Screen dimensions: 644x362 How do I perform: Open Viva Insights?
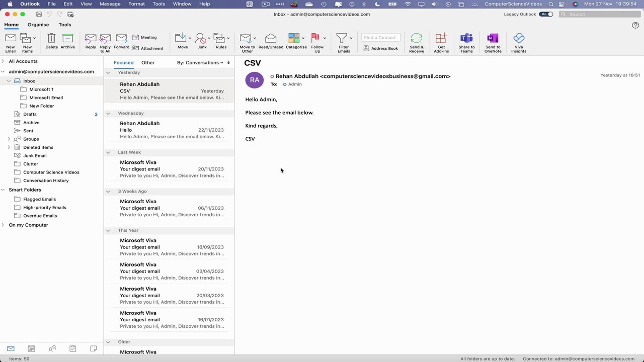(x=519, y=43)
